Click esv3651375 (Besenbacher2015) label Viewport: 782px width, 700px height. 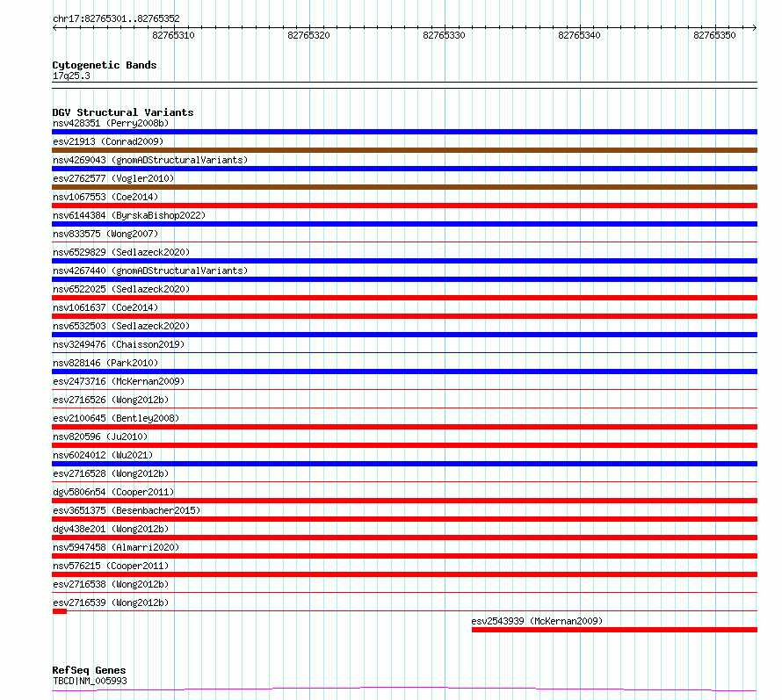127,510
